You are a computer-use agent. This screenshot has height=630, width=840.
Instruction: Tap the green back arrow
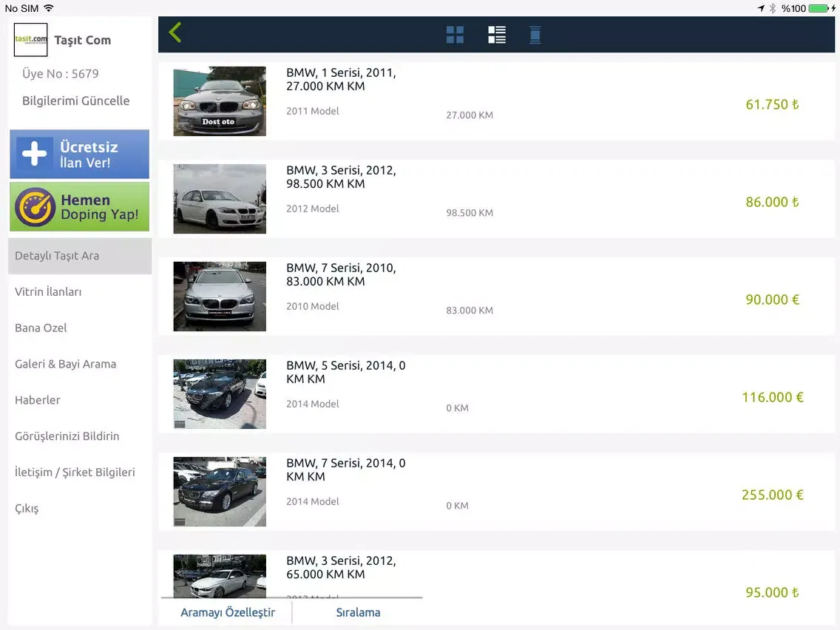pyautogui.click(x=175, y=33)
